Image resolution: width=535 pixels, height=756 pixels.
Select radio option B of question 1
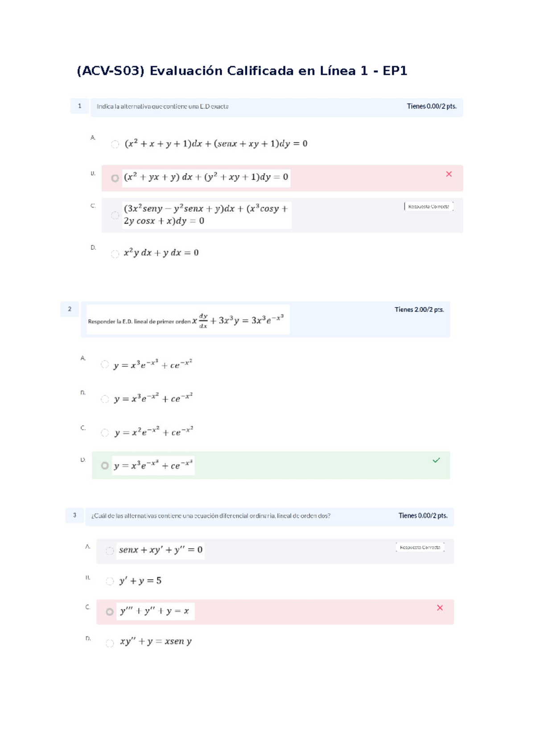coord(115,178)
